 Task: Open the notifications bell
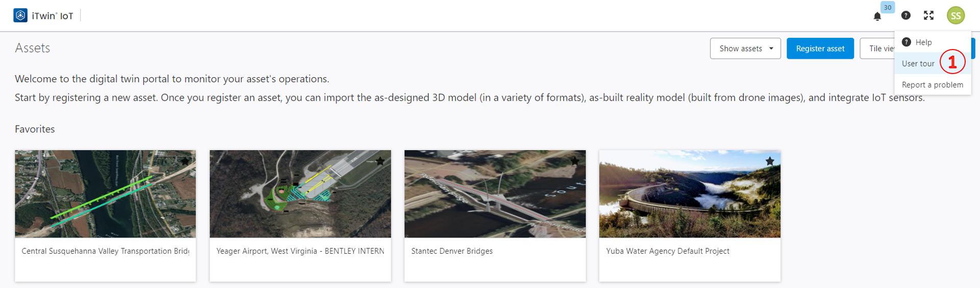tap(877, 16)
